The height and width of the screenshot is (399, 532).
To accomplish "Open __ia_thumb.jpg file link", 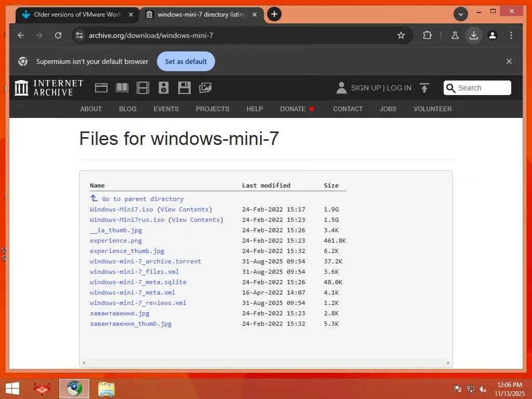I will point(116,230).
